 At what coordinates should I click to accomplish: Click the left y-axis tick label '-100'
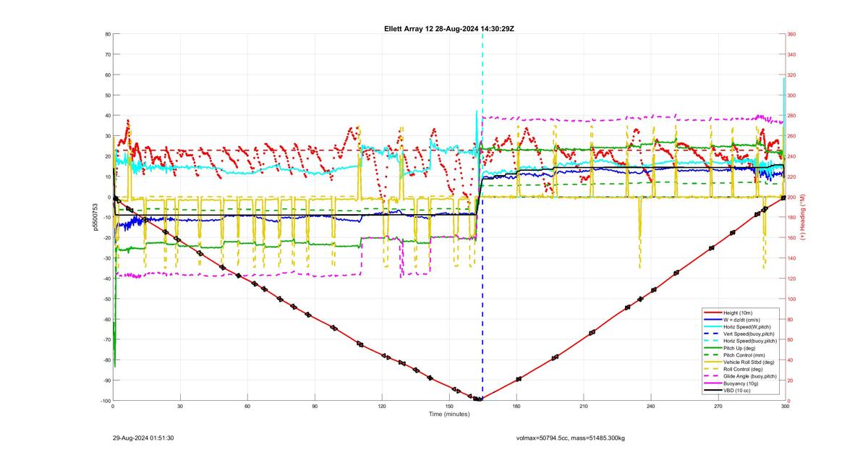104,401
